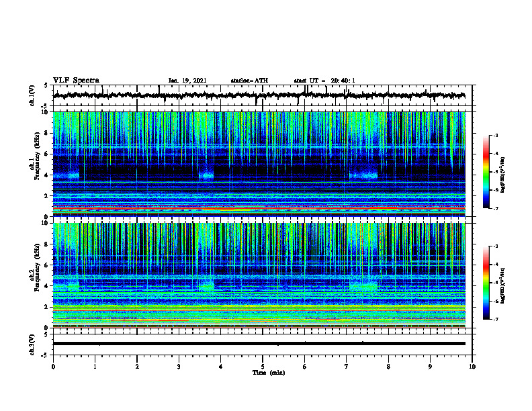Click the "-5" tick on ch.1 colorbar

pyautogui.click(x=496, y=172)
